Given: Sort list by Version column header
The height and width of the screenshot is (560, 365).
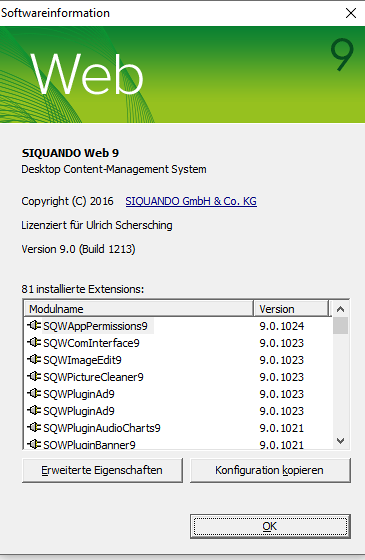Looking at the screenshot, I should point(291,309).
